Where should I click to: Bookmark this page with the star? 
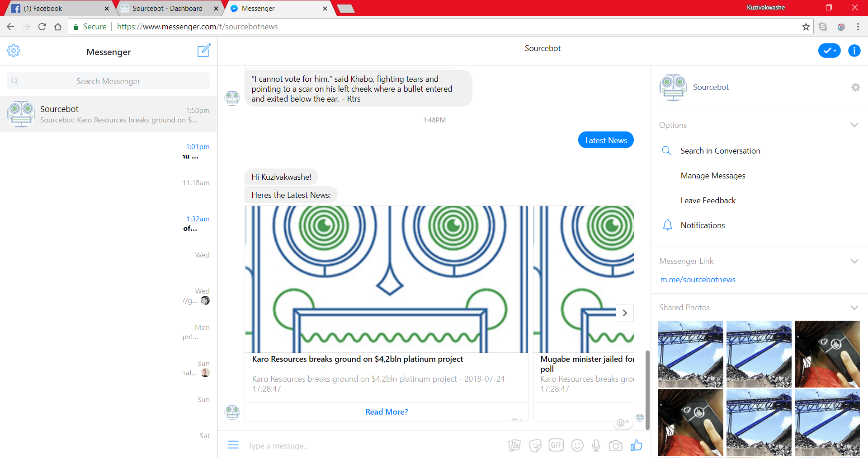pyautogui.click(x=806, y=27)
